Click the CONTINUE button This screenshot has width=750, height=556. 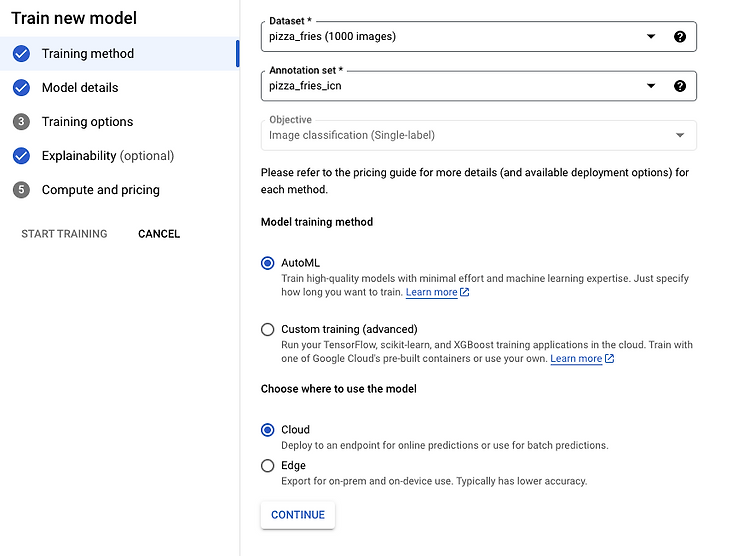(298, 515)
